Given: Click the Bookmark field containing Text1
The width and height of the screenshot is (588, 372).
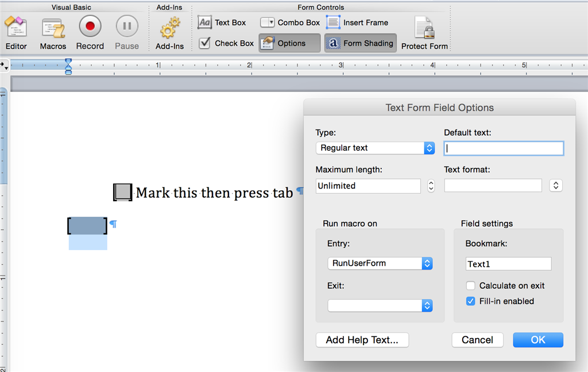Looking at the screenshot, I should coord(509,264).
